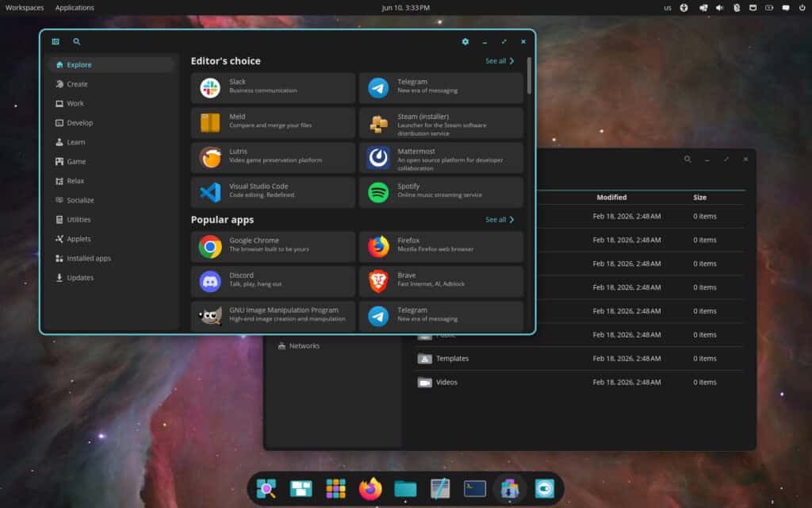Screen dimensions: 812x508
Task: Sort Files list by Modified column
Action: pos(611,198)
